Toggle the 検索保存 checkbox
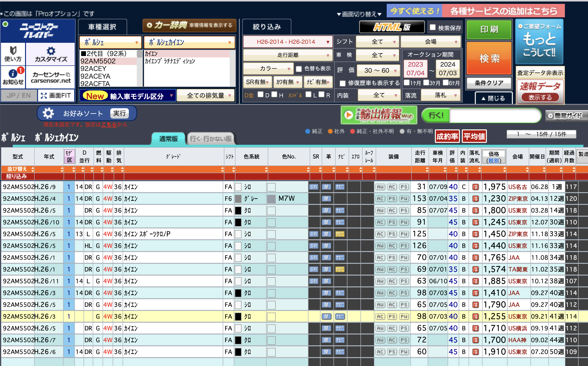This screenshot has width=588, height=366. (x=433, y=27)
